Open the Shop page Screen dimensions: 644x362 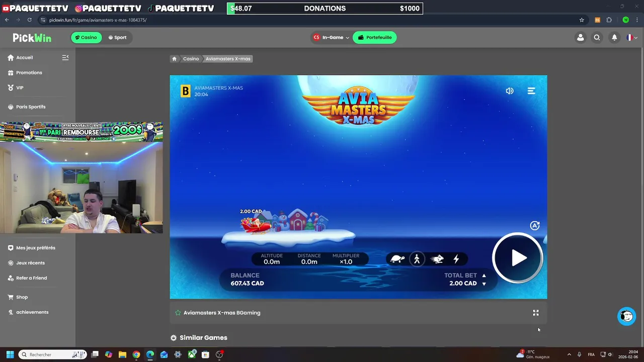[18, 297]
